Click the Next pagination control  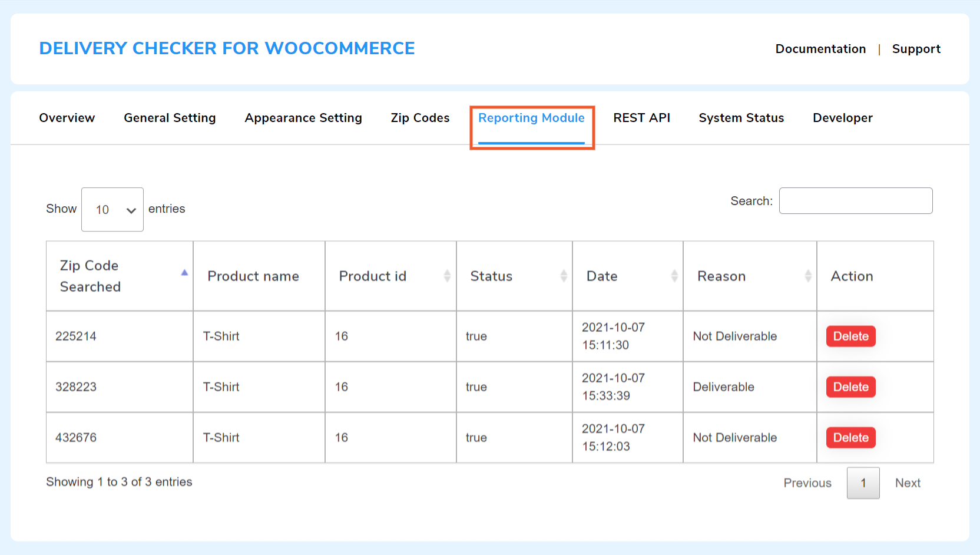907,483
